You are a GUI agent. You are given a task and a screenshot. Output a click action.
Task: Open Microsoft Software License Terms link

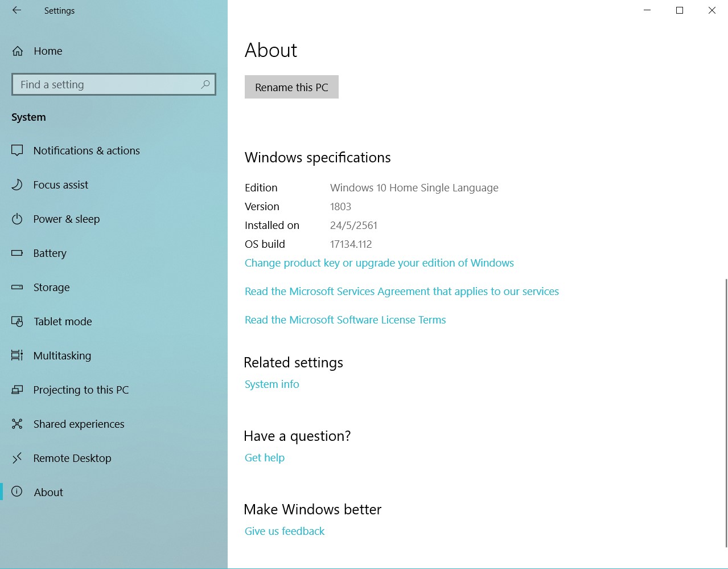[x=345, y=320]
